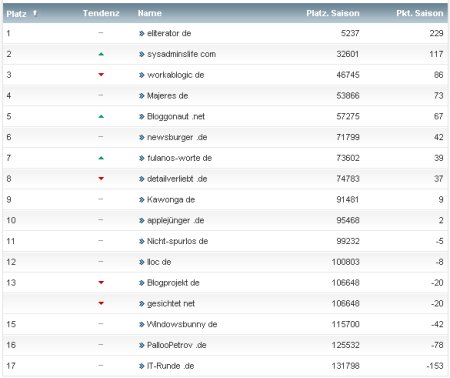The width and height of the screenshot is (450, 378).
Task: Select season rank value 71799
Action: [348, 137]
